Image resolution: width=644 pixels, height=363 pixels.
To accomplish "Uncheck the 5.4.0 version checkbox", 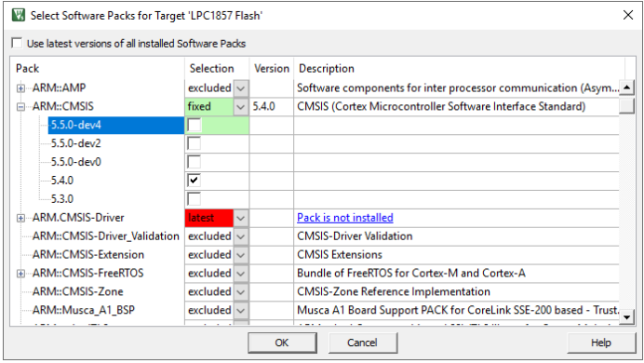I will [194, 181].
